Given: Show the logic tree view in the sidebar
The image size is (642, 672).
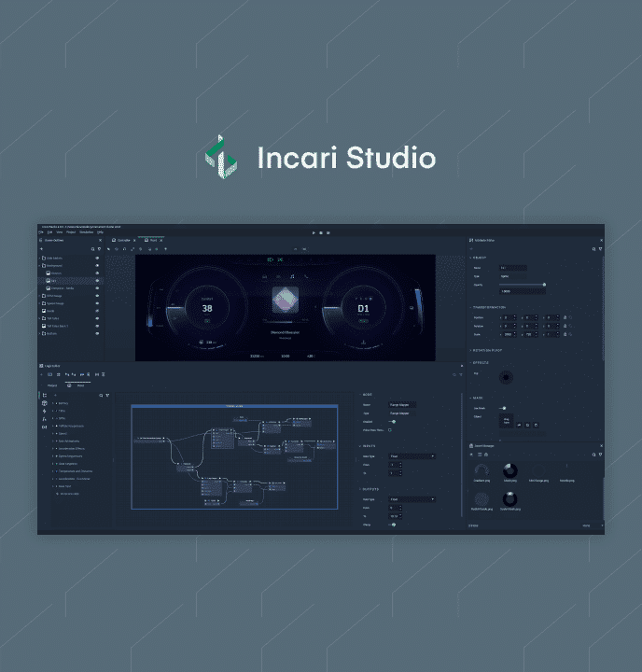Looking at the screenshot, I should [x=45, y=395].
